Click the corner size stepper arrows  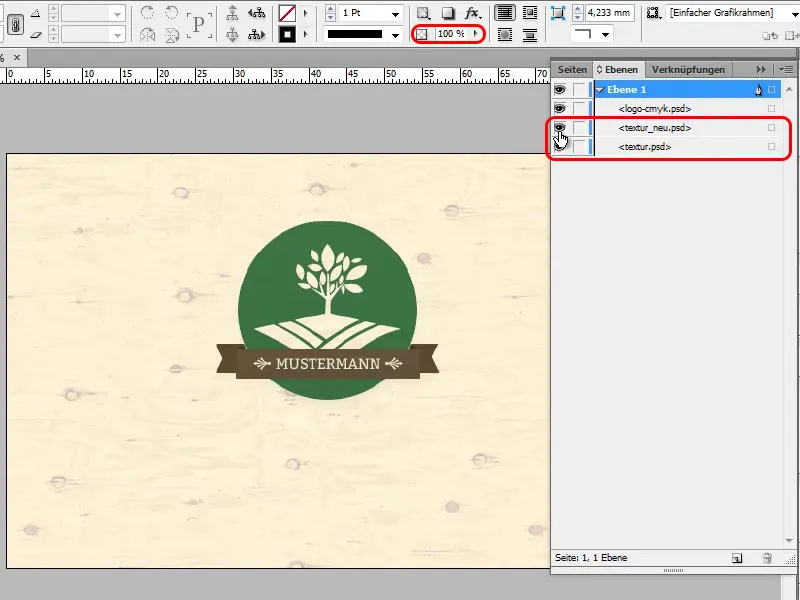[x=578, y=13]
